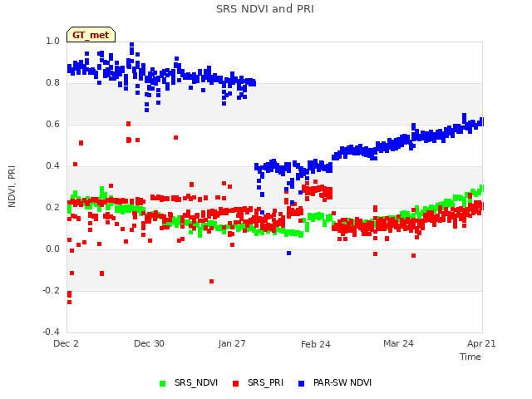Click the 0.4 y-axis tick label
This screenshot has width=532, height=399.
[52, 165]
